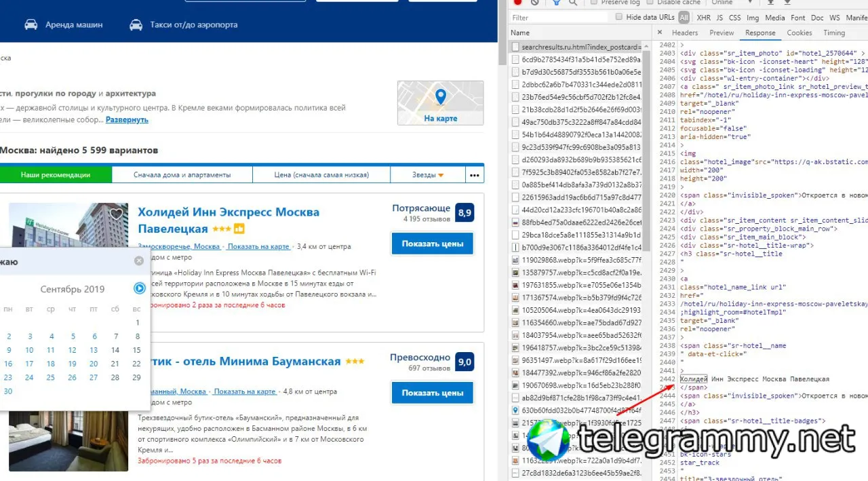Click the car rental icon
868x481 pixels.
click(x=31, y=24)
